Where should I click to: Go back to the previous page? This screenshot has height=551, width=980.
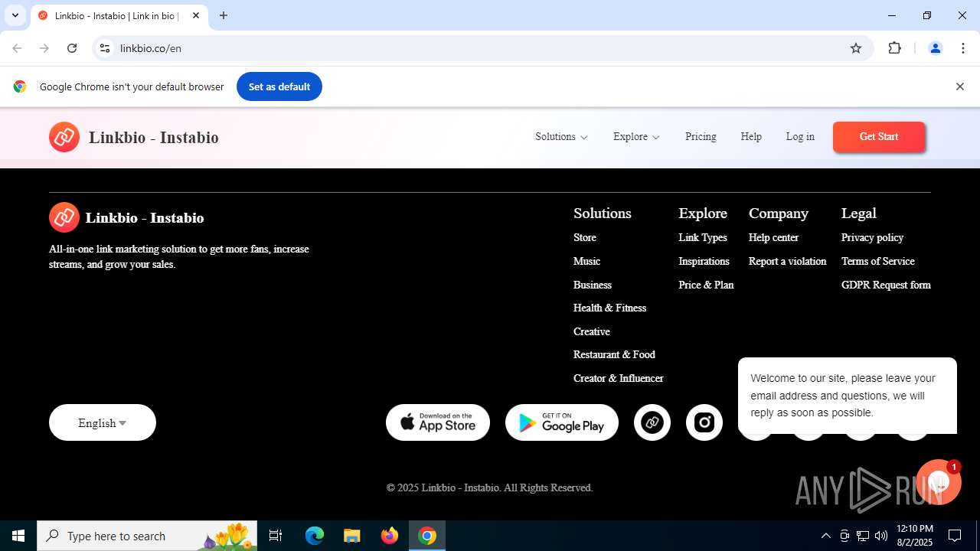pos(17,48)
